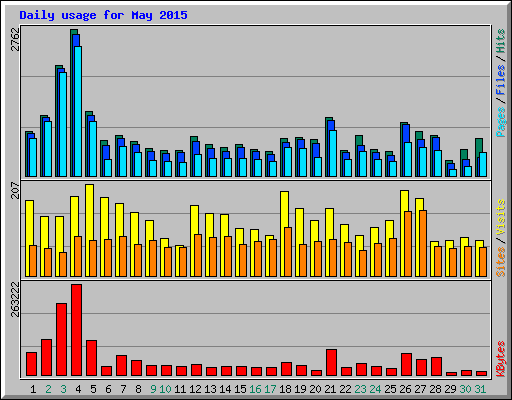Choose day label 20 on the x-axis
Viewport: 512px width, 400px height.
click(315, 389)
